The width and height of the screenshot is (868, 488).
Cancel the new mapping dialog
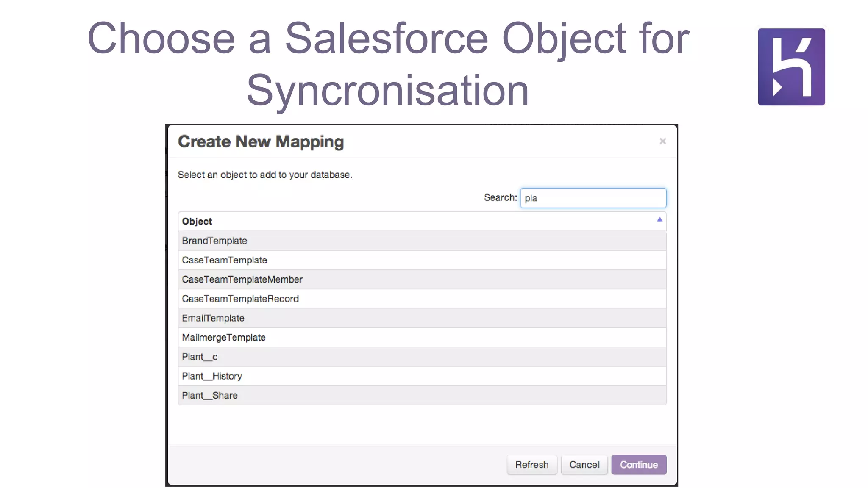pos(584,465)
